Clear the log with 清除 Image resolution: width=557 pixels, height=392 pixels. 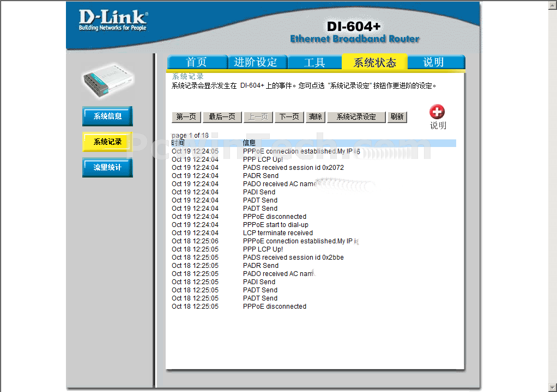click(x=315, y=117)
